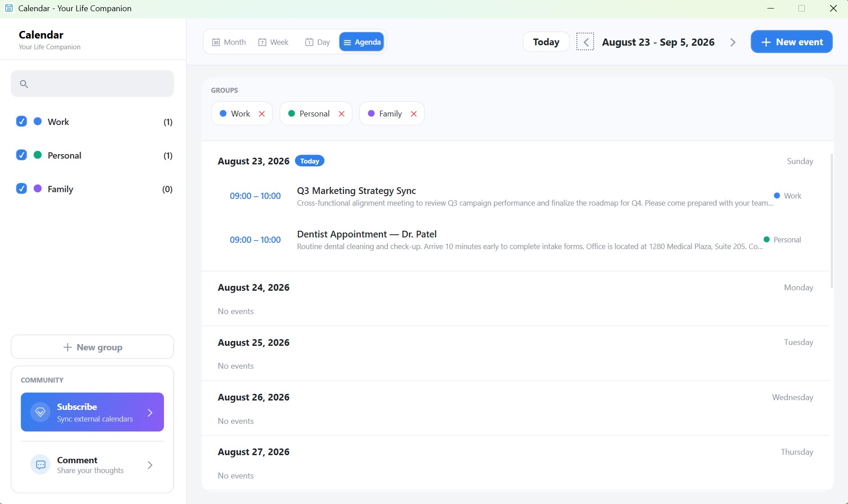
Task: Click the Personal tag on Dentist event
Action: pyautogui.click(x=782, y=240)
